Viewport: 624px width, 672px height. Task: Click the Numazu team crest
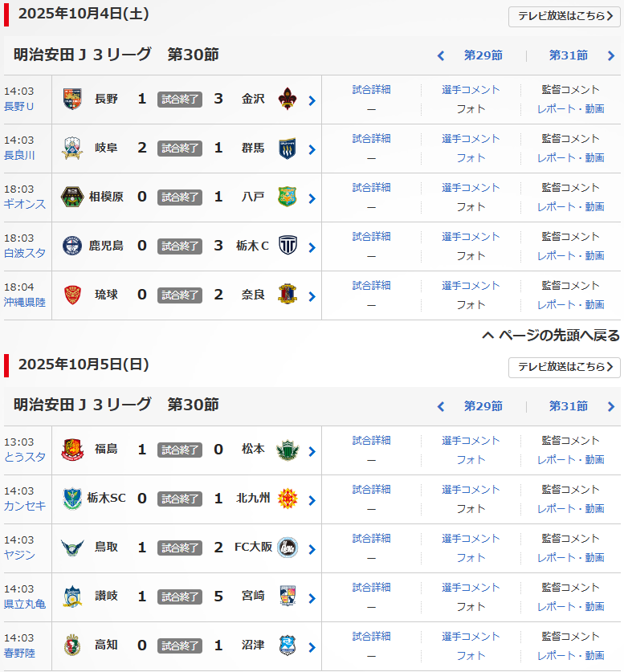[x=287, y=646]
